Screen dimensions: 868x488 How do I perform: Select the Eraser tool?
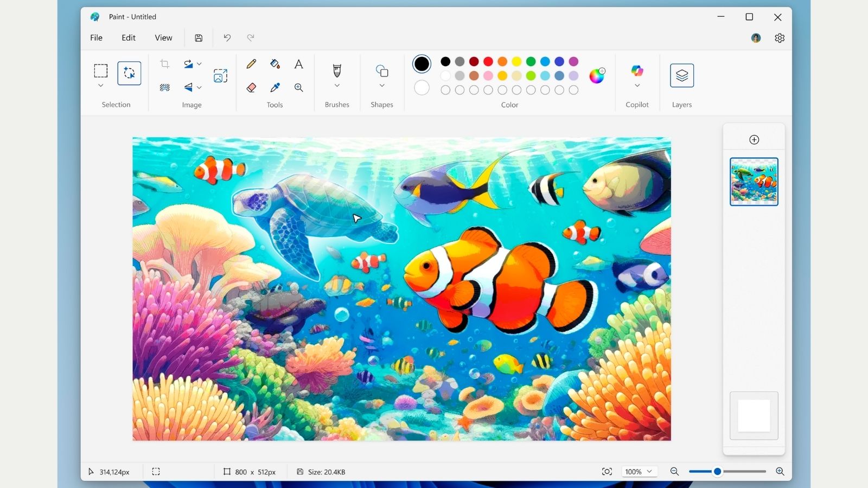click(x=251, y=87)
